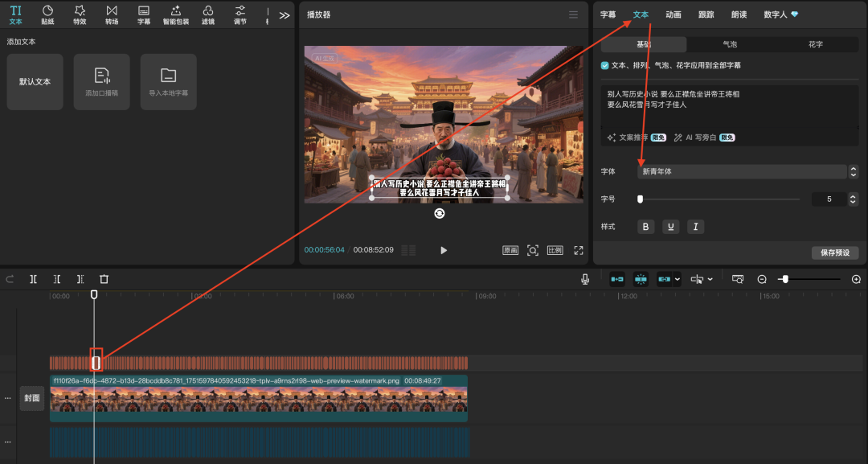Click the microphone record voiceover icon
The height and width of the screenshot is (464, 868).
(x=585, y=279)
